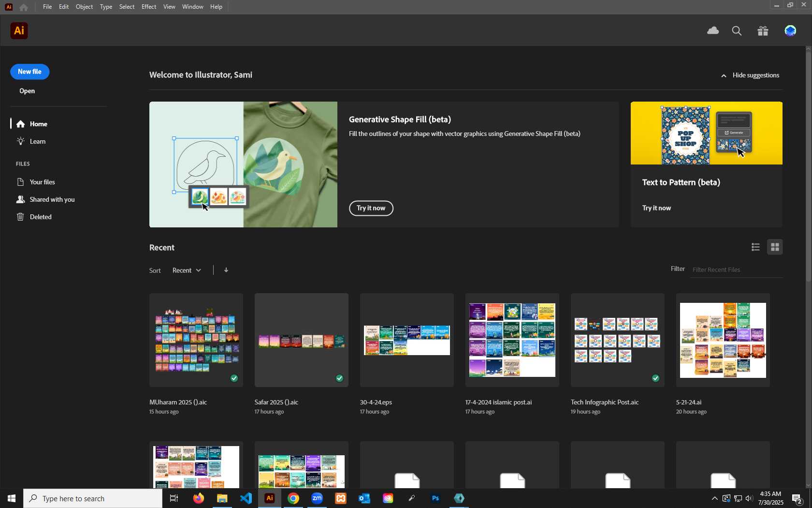Open XAMPP from the taskbar
Image resolution: width=812 pixels, height=508 pixels.
341,498
